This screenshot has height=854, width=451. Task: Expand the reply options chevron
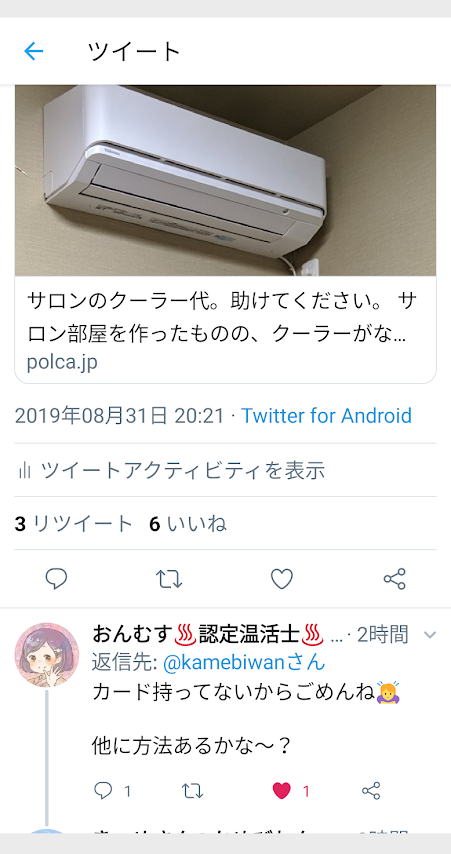(430, 635)
